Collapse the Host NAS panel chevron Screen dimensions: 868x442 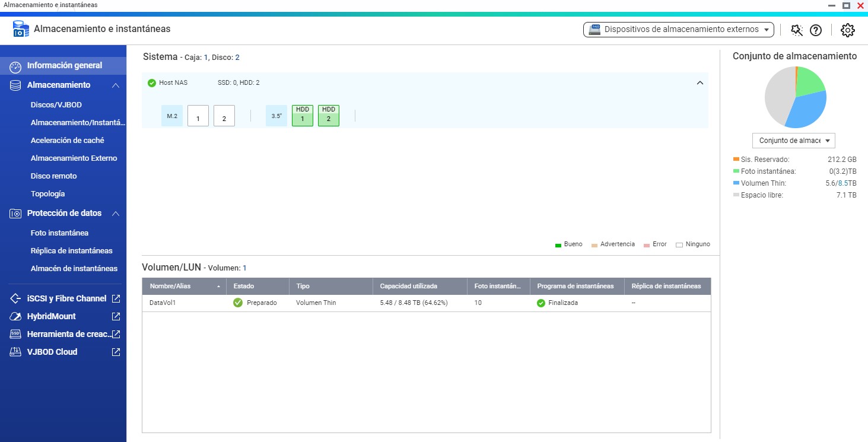pyautogui.click(x=700, y=83)
